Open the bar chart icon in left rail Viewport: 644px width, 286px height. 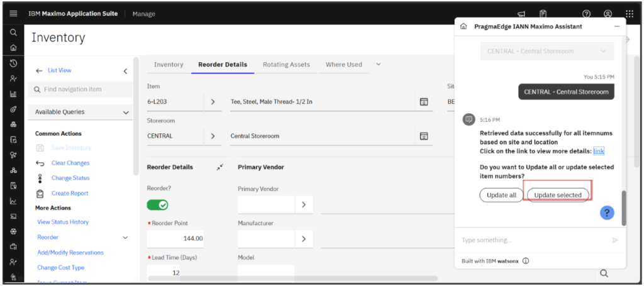[13, 94]
